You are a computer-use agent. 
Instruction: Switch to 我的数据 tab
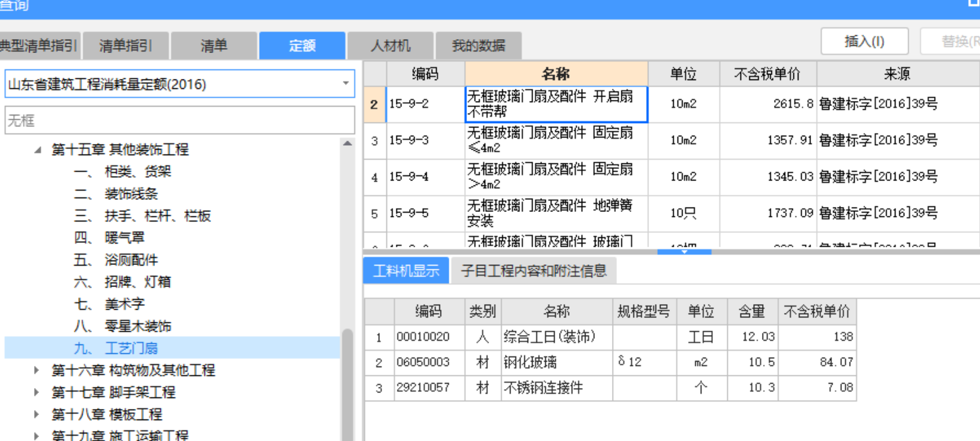point(478,45)
